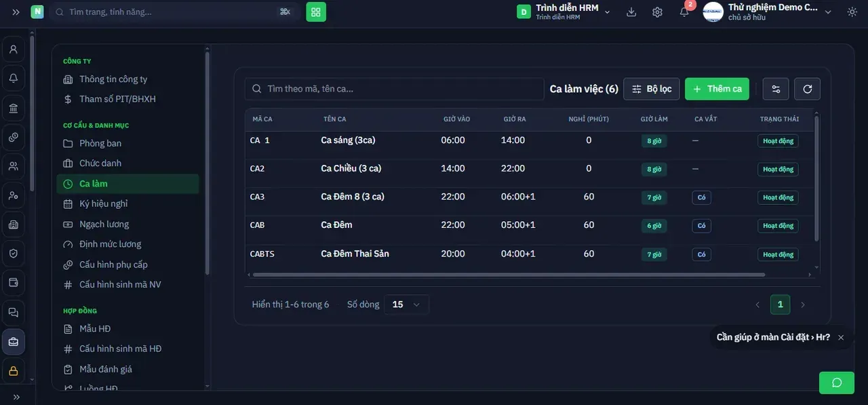The image size is (868, 405).
Task: Dismiss the help prompt tooltip
Action: tap(841, 337)
